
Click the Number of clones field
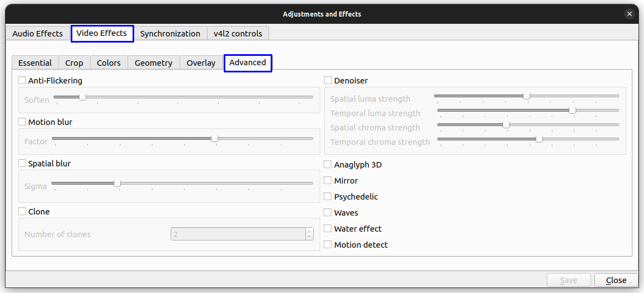click(237, 234)
